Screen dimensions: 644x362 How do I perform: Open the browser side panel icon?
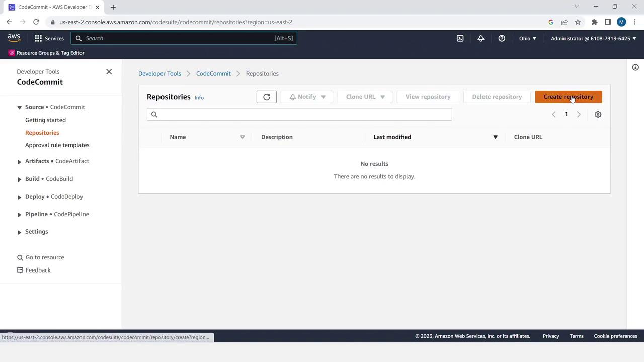608,22
